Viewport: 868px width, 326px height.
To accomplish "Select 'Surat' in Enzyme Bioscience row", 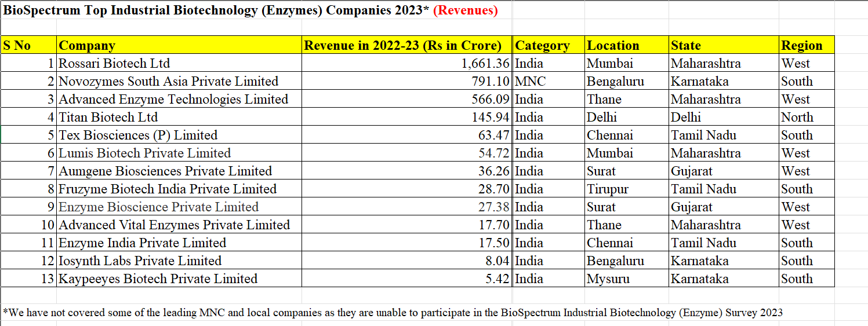I will (627, 207).
